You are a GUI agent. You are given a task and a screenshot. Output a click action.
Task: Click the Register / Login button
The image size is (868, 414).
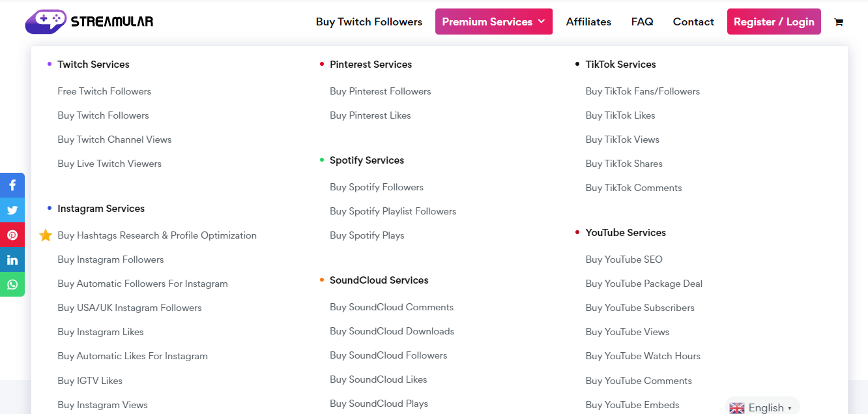[x=774, y=22]
